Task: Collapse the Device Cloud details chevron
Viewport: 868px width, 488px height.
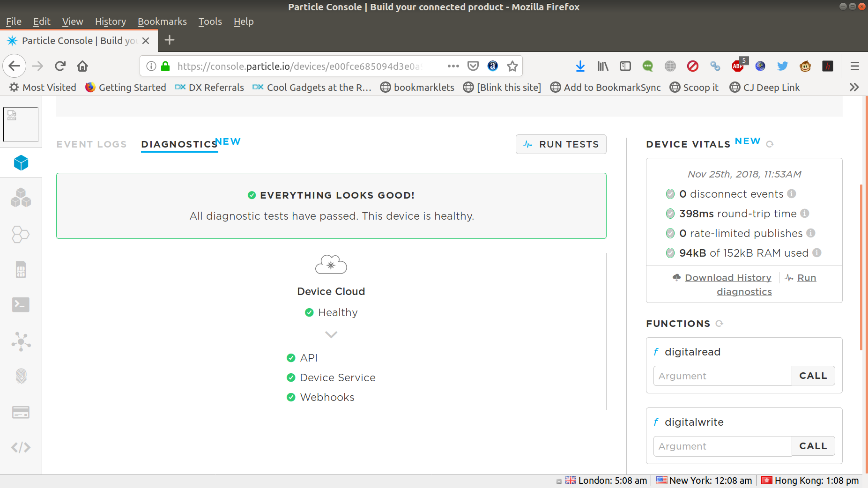Action: click(331, 334)
